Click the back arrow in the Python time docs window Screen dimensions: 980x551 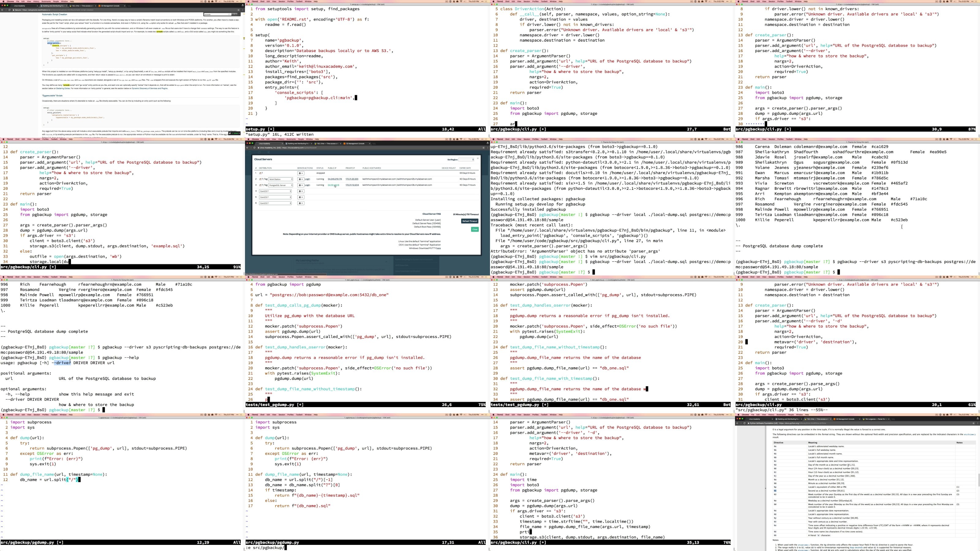[x=738, y=423]
